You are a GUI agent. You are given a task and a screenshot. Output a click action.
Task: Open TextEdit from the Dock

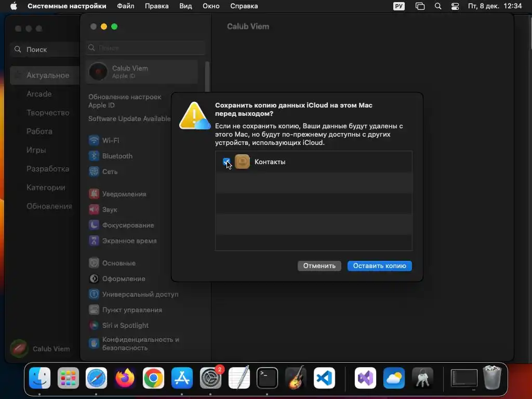point(239,378)
